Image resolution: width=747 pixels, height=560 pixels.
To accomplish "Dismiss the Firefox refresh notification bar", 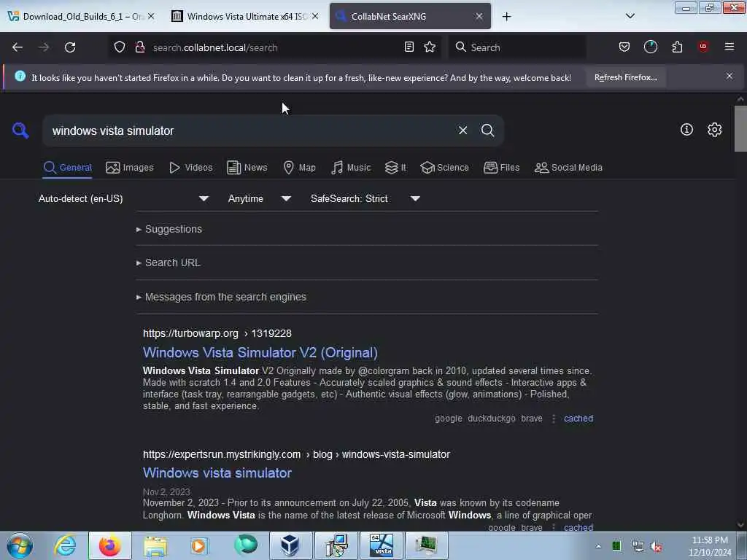I will (x=729, y=76).
